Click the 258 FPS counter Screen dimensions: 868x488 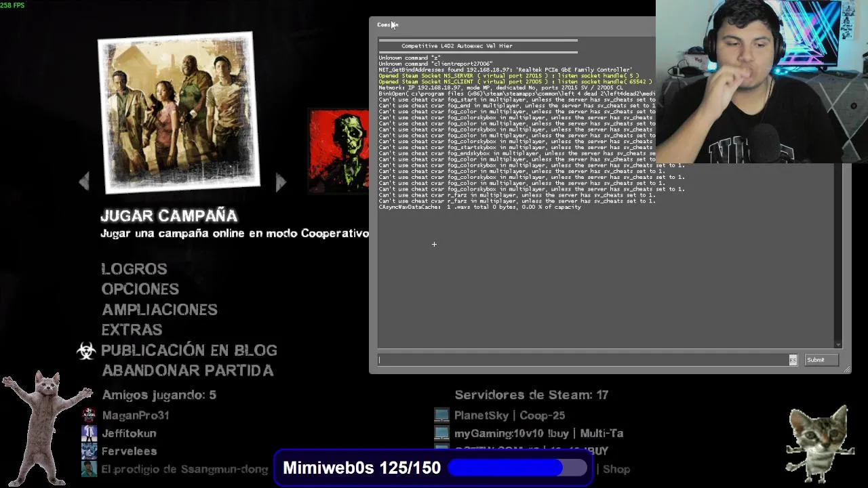click(x=13, y=5)
